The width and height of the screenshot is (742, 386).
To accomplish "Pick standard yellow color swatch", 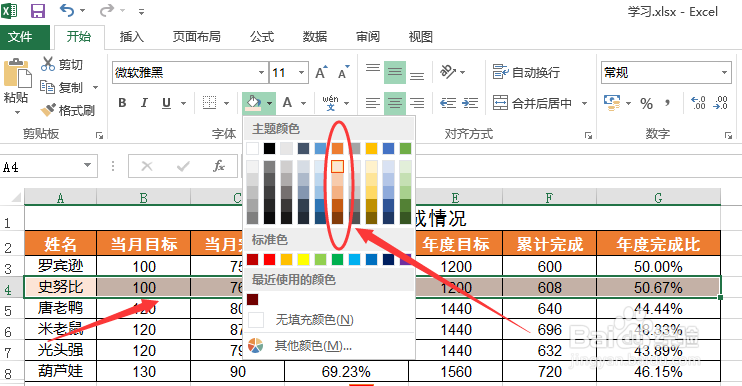I will pos(303,259).
